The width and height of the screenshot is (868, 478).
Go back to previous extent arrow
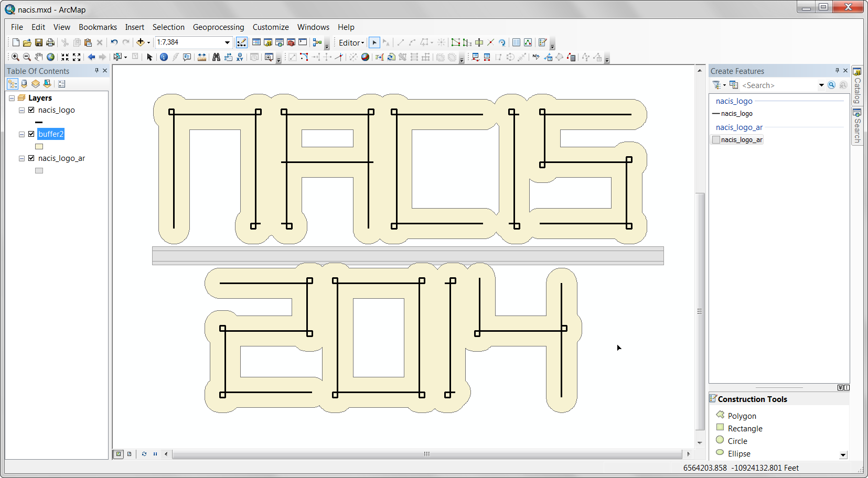[x=91, y=57]
